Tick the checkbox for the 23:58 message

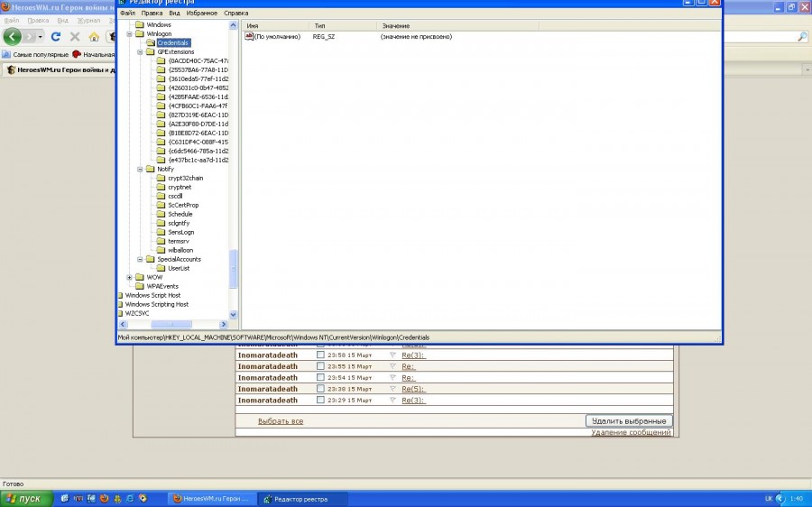pyautogui.click(x=320, y=355)
